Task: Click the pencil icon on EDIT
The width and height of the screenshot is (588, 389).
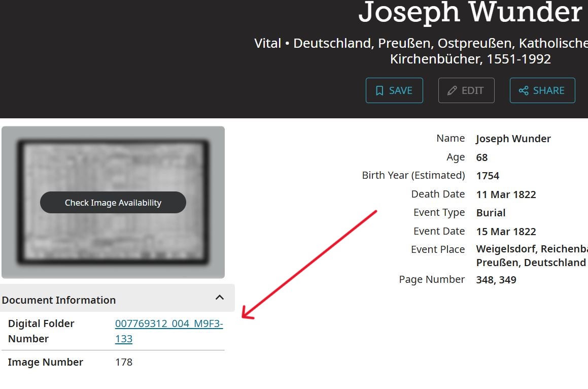Action: 452,90
